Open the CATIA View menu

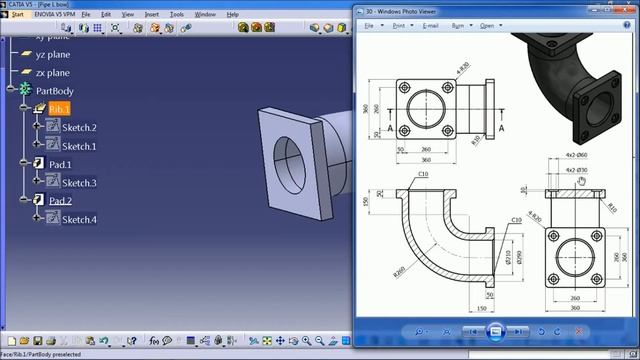(128, 14)
